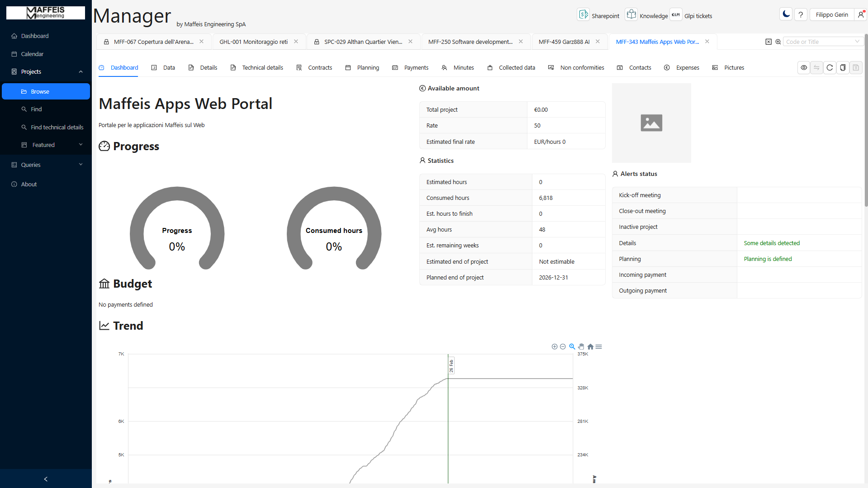
Task: Collapse the Projects section in the sidebar
Action: [x=81, y=71]
